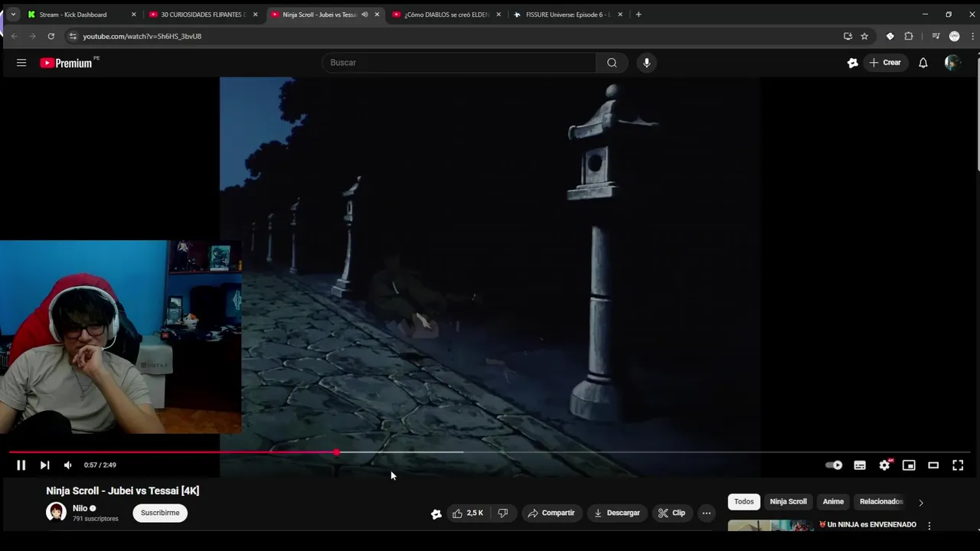Toggle the autoplay switch
This screenshot has height=551, width=980.
[834, 465]
